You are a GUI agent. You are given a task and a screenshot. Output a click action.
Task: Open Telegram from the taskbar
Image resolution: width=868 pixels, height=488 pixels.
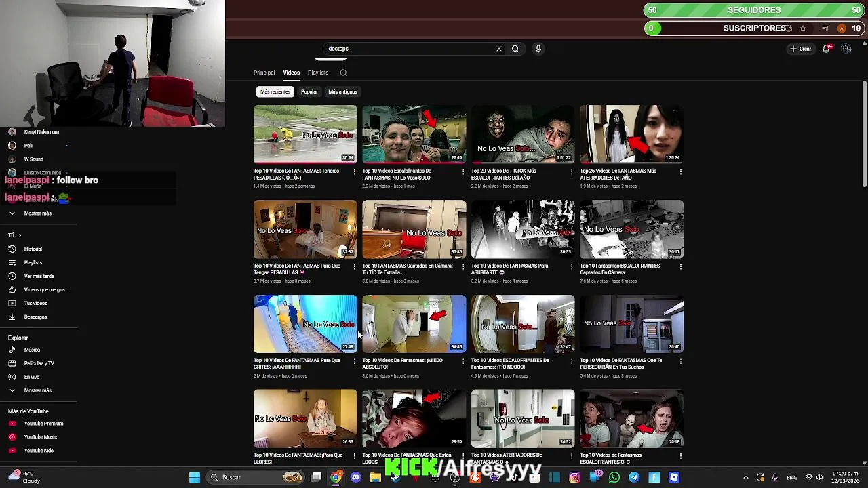[633, 477]
